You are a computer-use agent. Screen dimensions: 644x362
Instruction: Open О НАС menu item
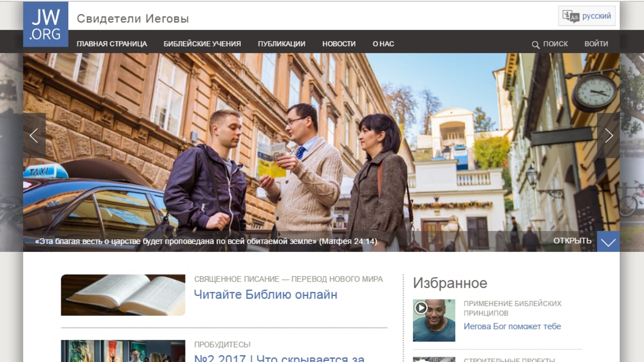(383, 44)
